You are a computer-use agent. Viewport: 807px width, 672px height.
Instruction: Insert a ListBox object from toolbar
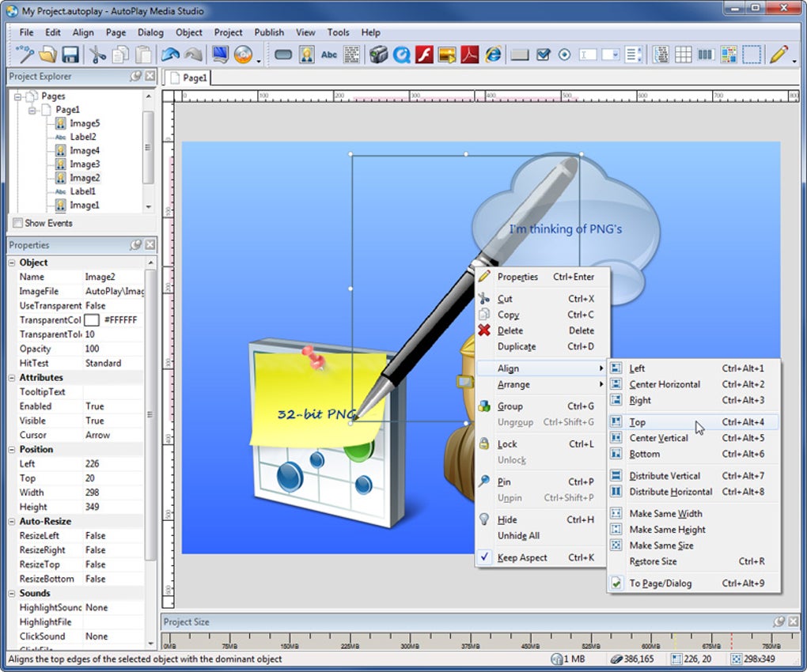634,55
